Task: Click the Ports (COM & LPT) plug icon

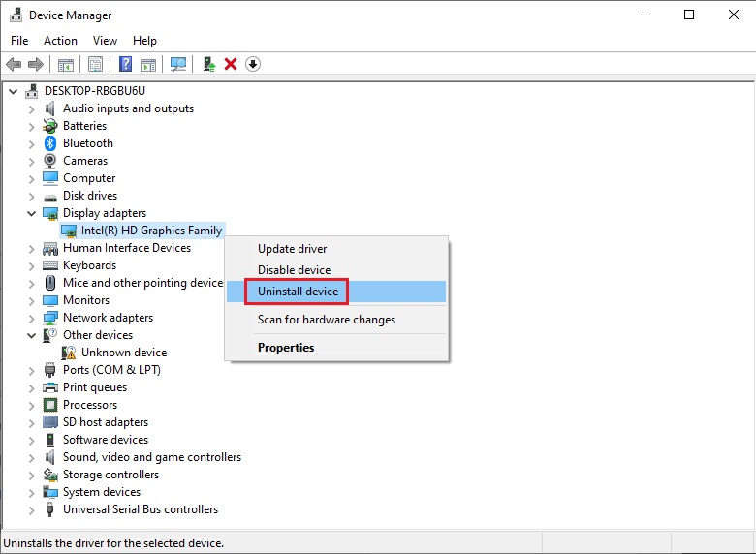Action: (49, 370)
